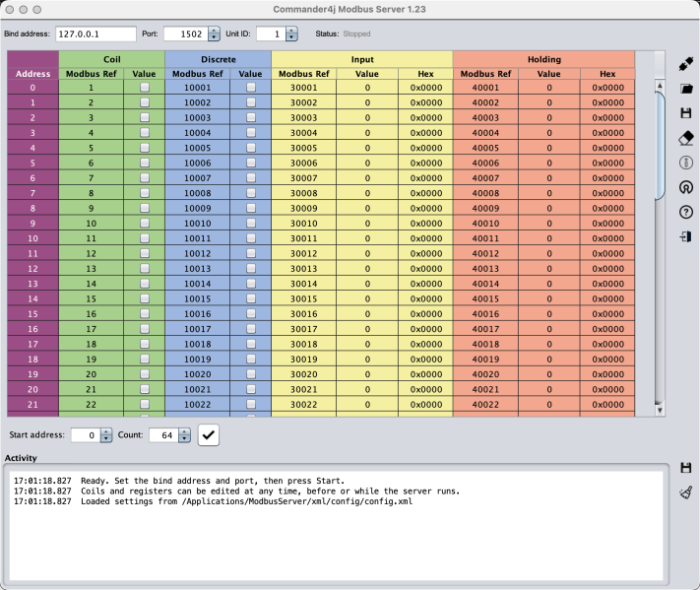The width and height of the screenshot is (700, 590).
Task: Check the Discrete value for 10015
Action: tap(251, 298)
